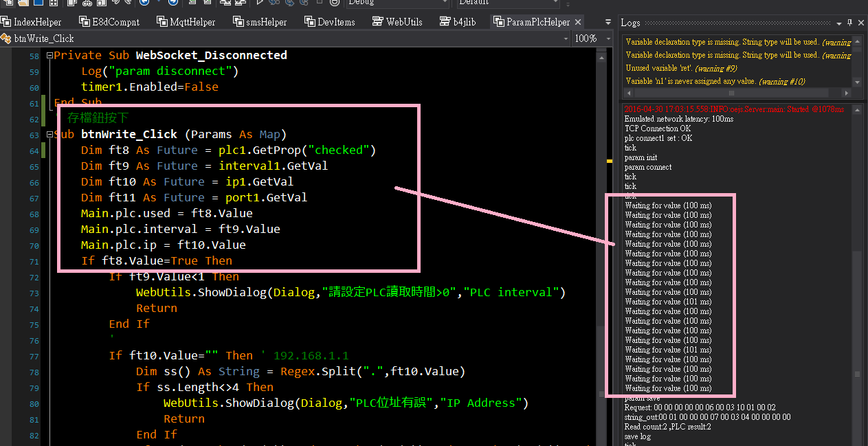Pin the Logs panel with the pin icon

click(850, 22)
